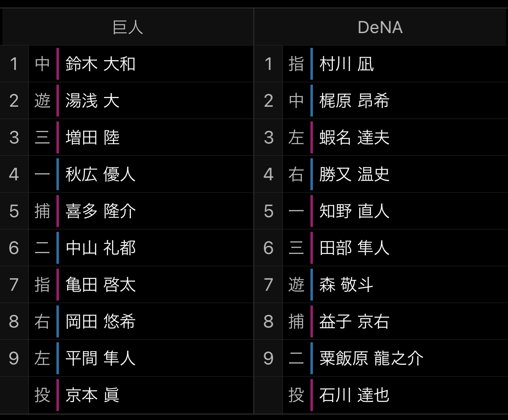The width and height of the screenshot is (508, 420).
Task: Select pitcher 京本 眞
Action: pos(92,395)
